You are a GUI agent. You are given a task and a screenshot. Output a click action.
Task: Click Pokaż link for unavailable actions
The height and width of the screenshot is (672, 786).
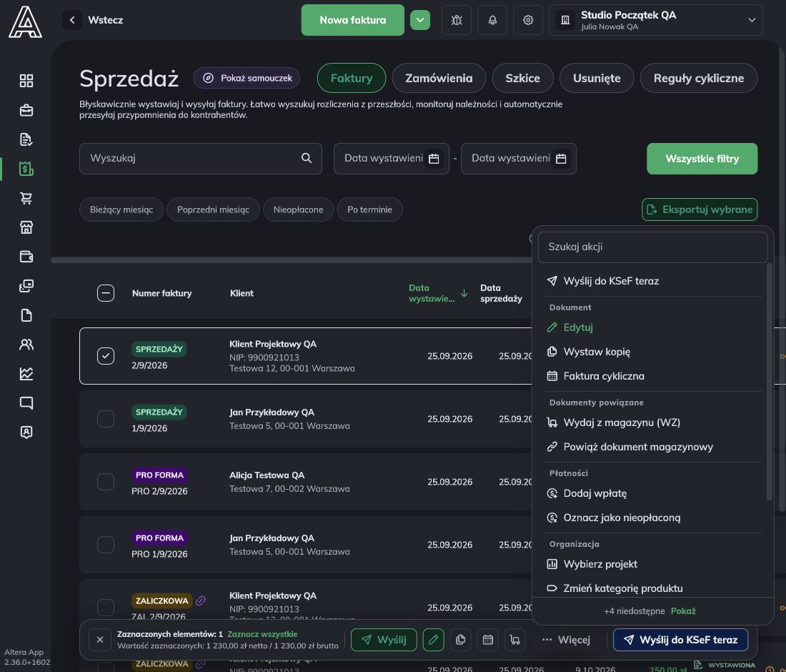(x=683, y=611)
